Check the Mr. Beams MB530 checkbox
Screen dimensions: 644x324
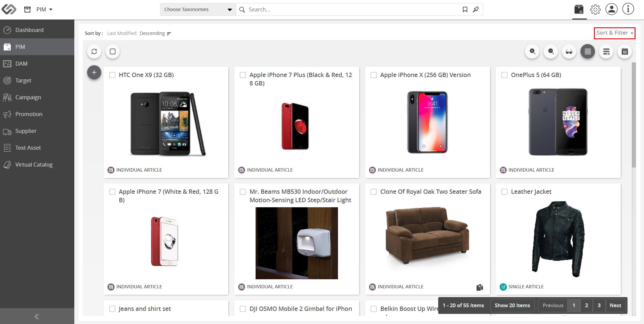pos(243,192)
